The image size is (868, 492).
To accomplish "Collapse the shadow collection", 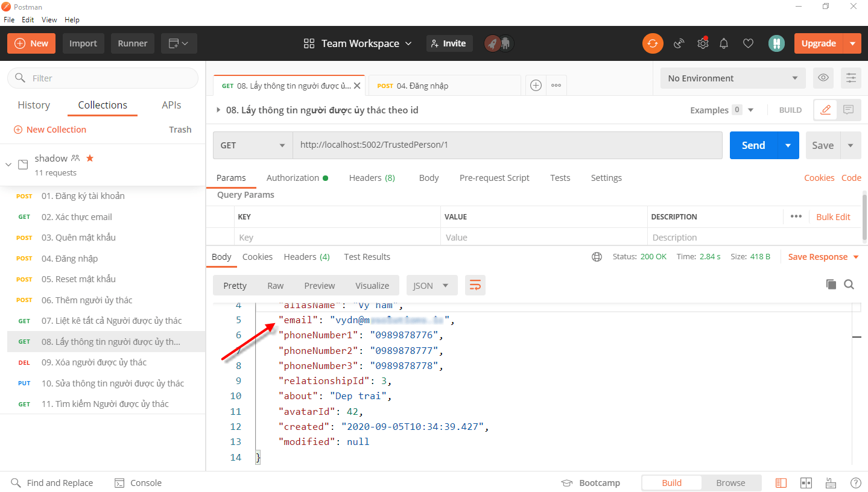I will coord(8,164).
